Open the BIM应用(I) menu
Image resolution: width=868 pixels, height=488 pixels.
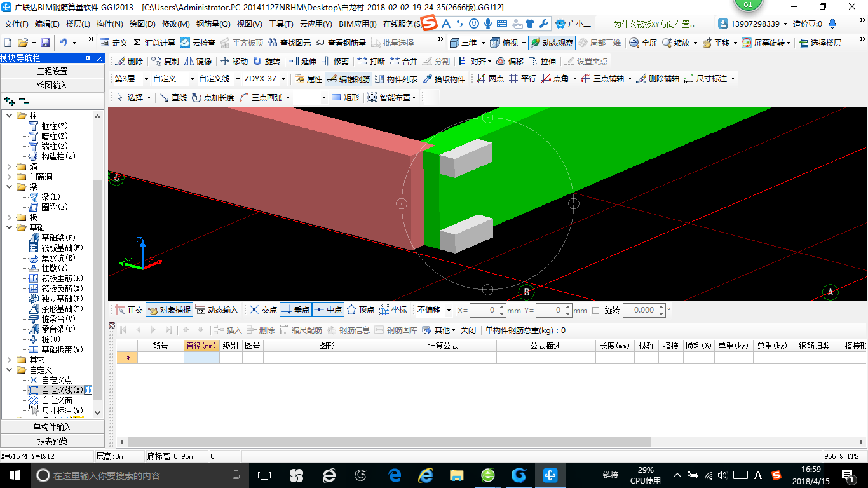(358, 24)
